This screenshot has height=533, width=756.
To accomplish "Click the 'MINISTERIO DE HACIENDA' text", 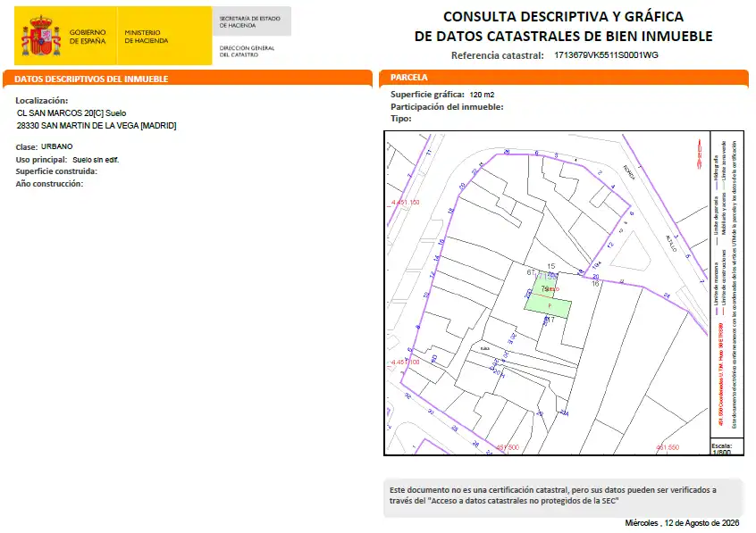I will tap(146, 37).
